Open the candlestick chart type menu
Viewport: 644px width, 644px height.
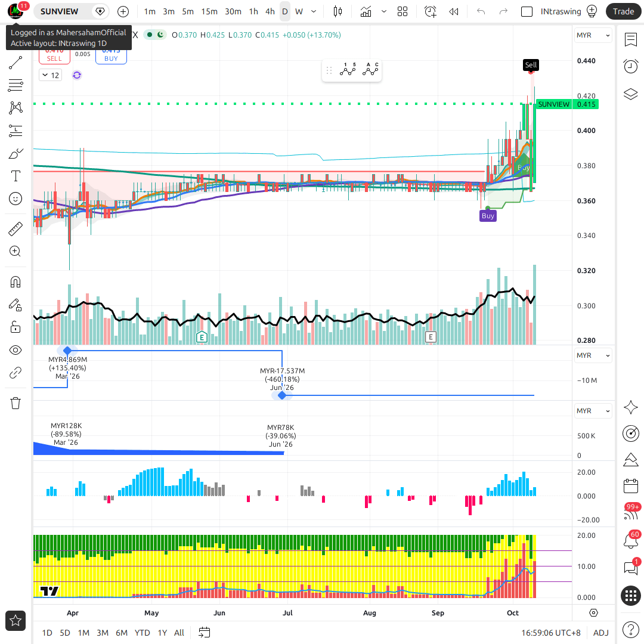coord(338,11)
